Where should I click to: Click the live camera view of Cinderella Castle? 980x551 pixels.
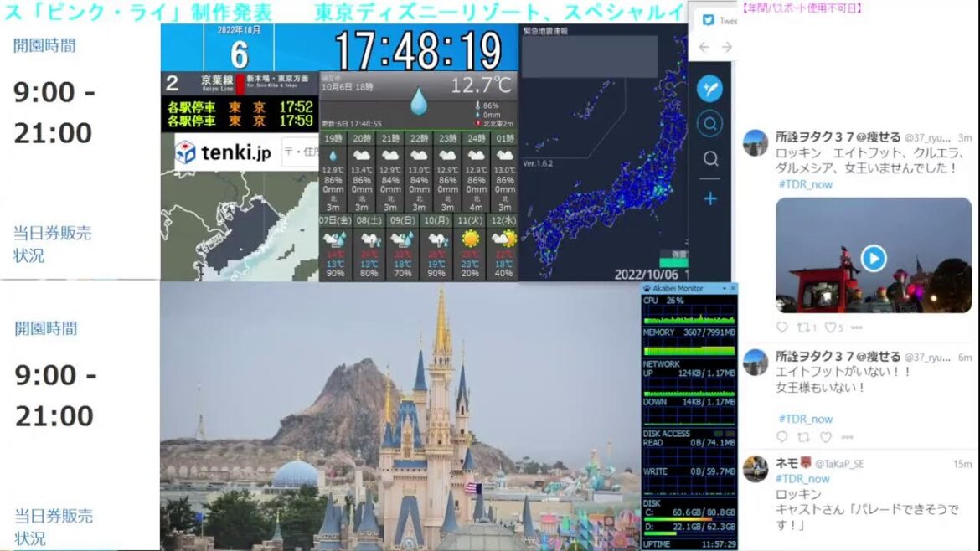(x=400, y=416)
